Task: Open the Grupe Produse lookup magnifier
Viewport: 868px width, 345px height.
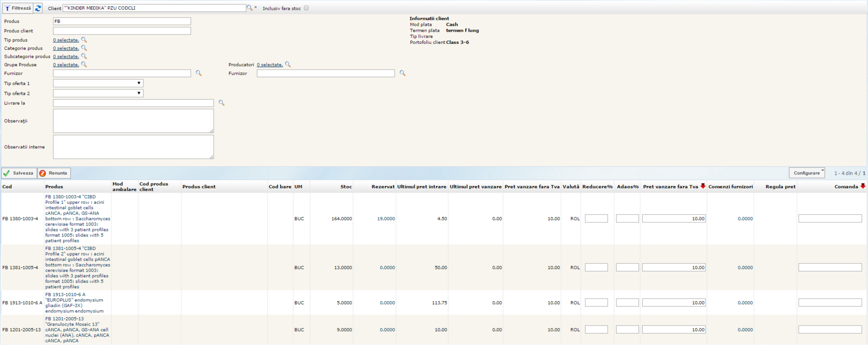Action: (84, 65)
